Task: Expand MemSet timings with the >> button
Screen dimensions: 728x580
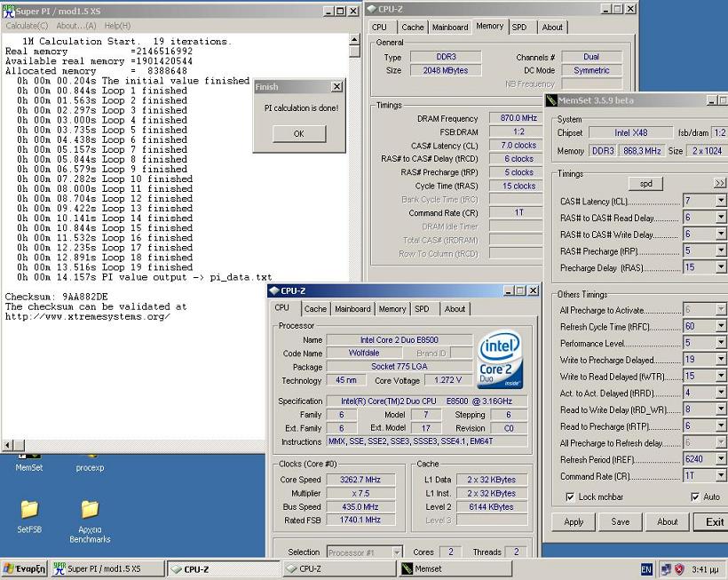Action: tap(720, 183)
